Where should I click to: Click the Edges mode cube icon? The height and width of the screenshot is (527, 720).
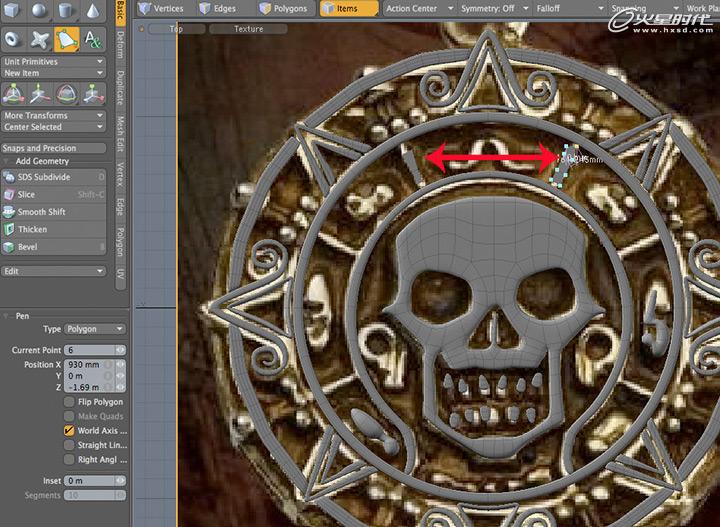tap(205, 8)
